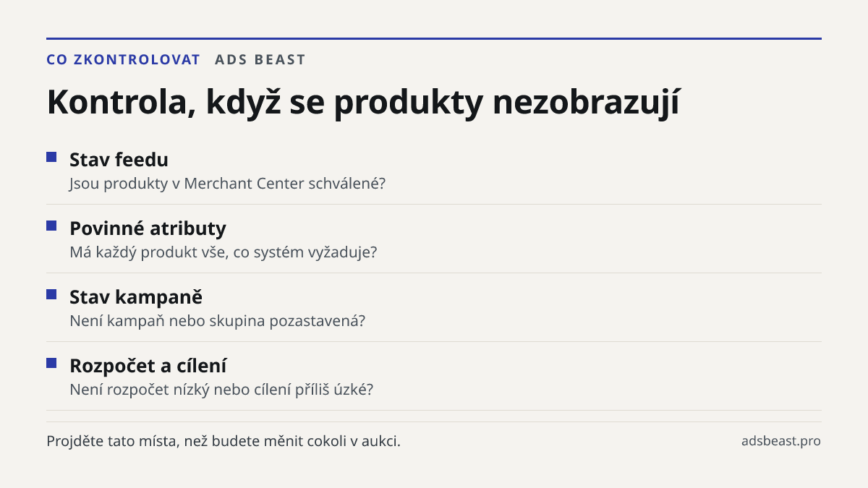Click 'Není rozpočet nízký nebo cílení příliš úzké?'

[x=221, y=390]
